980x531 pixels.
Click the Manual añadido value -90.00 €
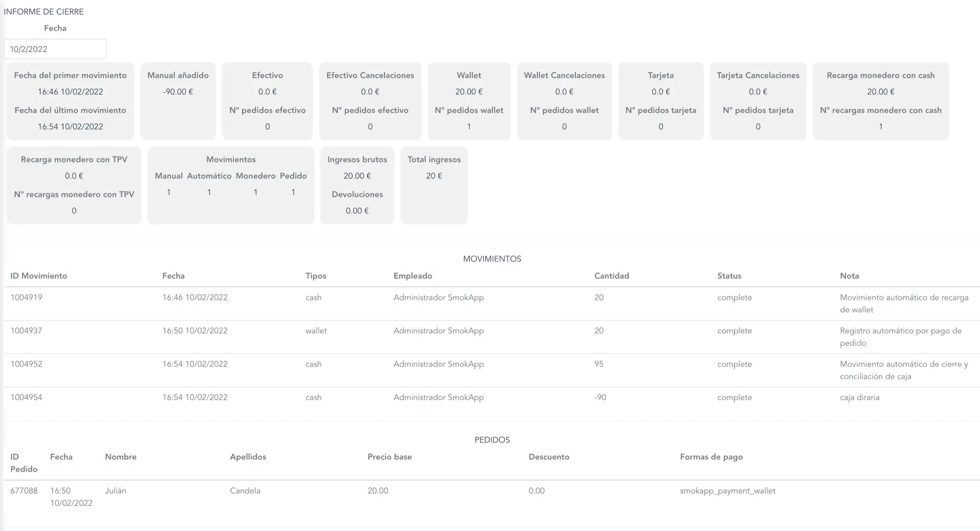(178, 91)
